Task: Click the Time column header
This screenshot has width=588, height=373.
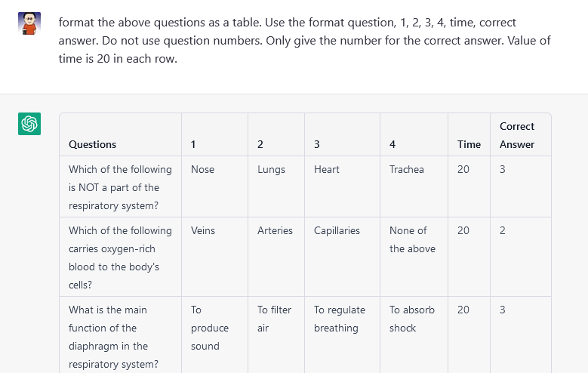Action: click(469, 144)
